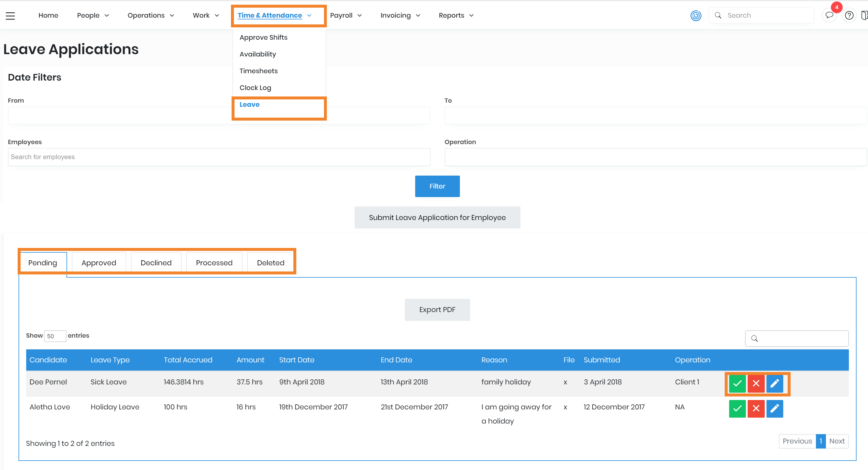Select Timesheets from Time & Attendance menu
The height and width of the screenshot is (470, 868).
[x=258, y=71]
